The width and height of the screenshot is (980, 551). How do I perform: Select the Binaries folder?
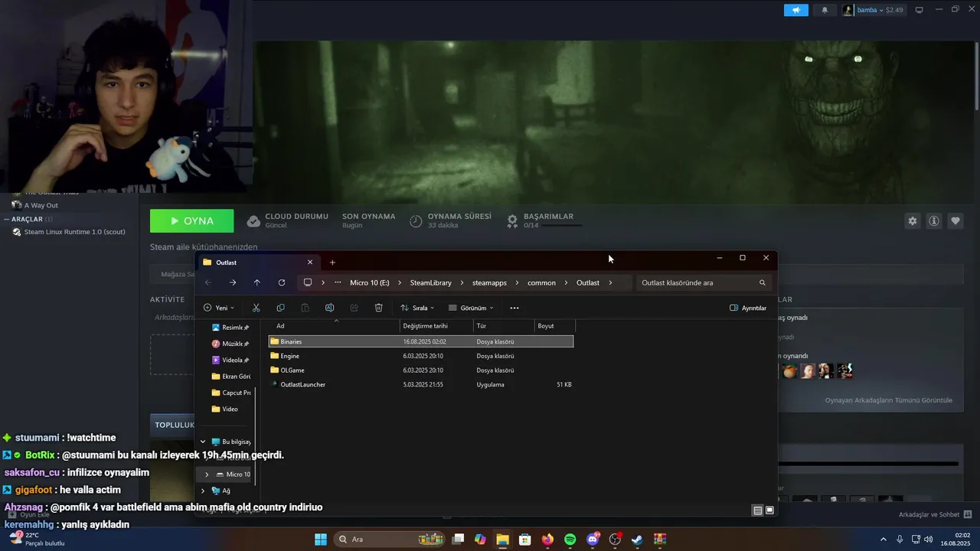(x=420, y=341)
